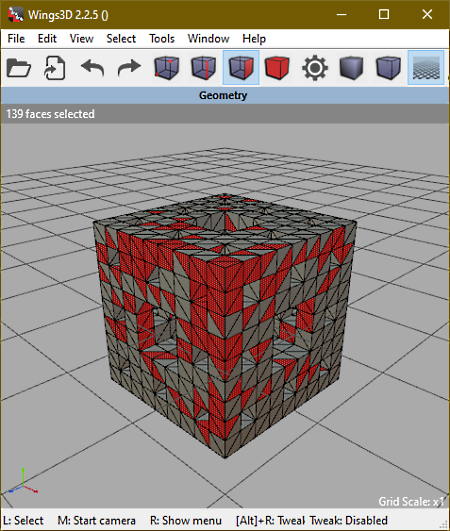Minimize the Wings3D window

342,15
